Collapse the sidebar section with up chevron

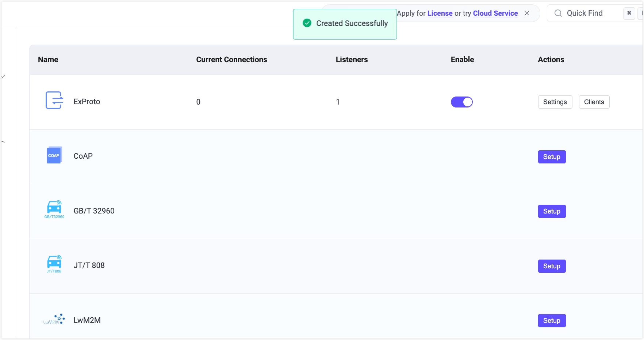click(3, 142)
